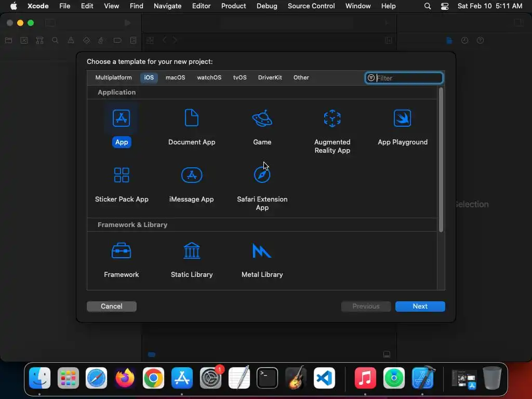The image size is (532, 399).
Task: Click the template list scrollbar
Action: coord(441,160)
